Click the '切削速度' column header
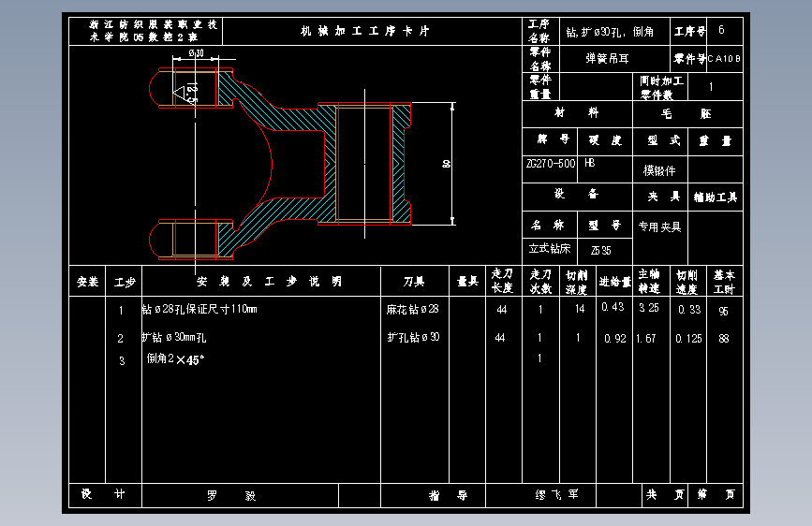The image size is (812, 526). 687,282
